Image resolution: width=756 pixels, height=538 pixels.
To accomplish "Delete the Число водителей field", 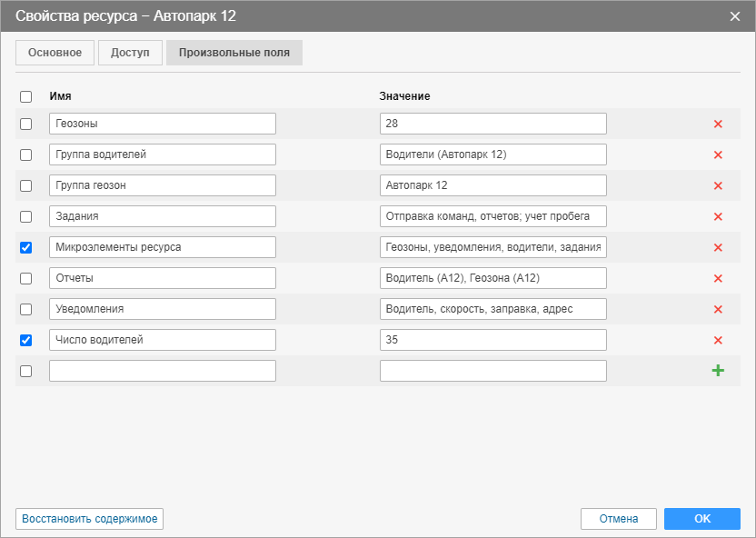I will pos(718,340).
